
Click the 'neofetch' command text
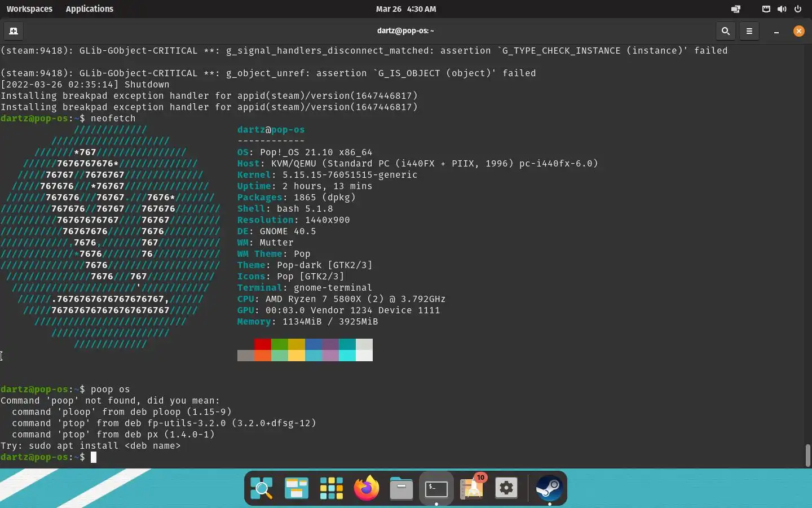(x=113, y=119)
